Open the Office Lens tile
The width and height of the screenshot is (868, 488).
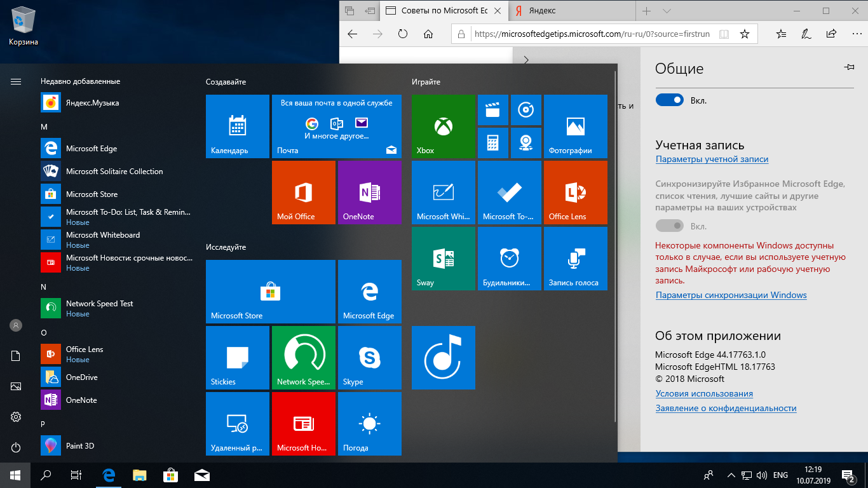576,193
